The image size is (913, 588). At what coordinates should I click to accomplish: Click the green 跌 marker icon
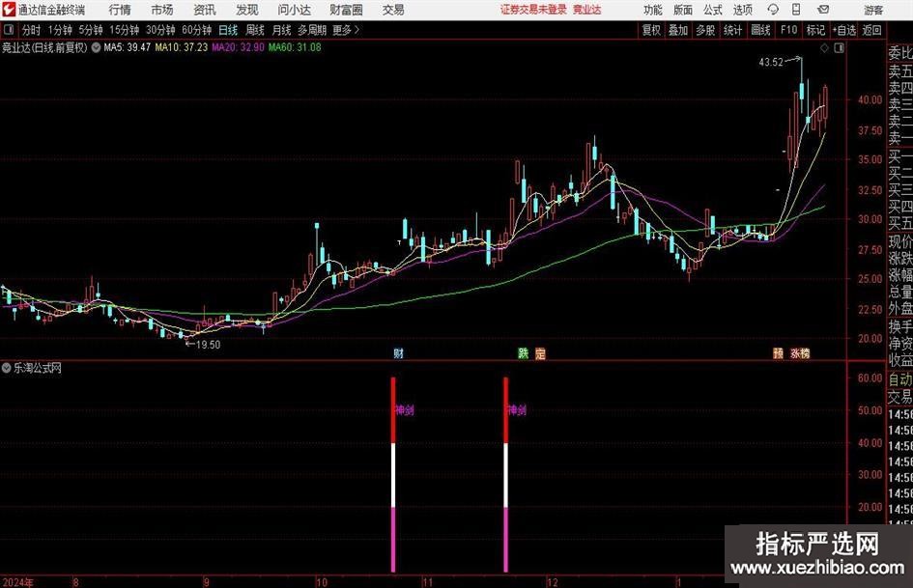[523, 353]
